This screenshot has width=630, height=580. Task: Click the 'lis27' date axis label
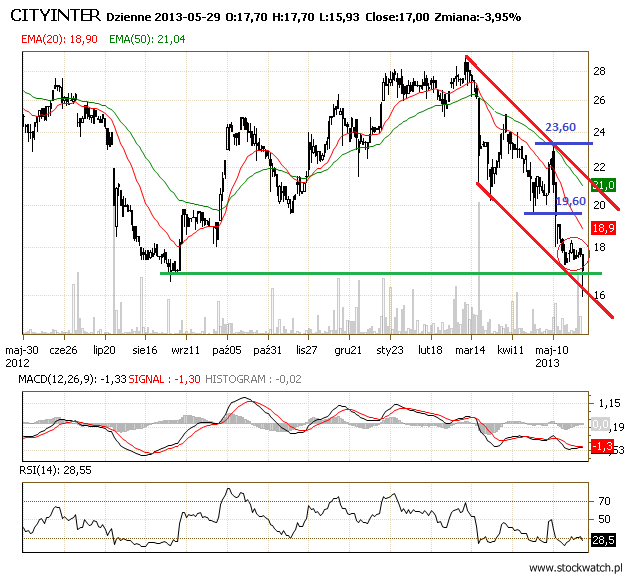point(307,350)
